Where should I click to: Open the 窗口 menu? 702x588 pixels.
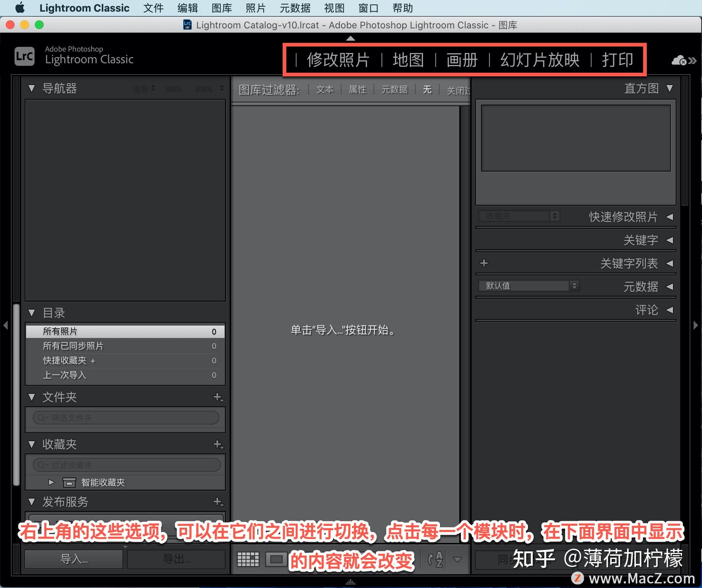pos(369,8)
